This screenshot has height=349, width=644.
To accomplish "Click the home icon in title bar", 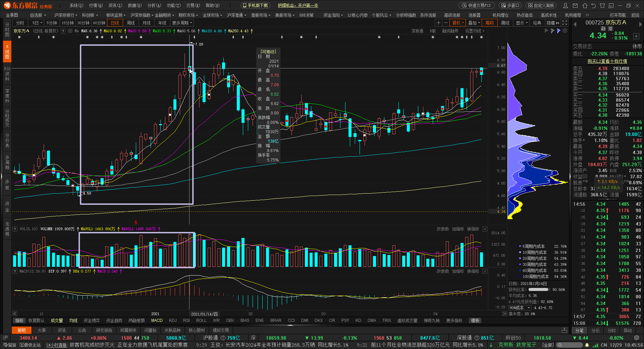I will click(x=585, y=5).
